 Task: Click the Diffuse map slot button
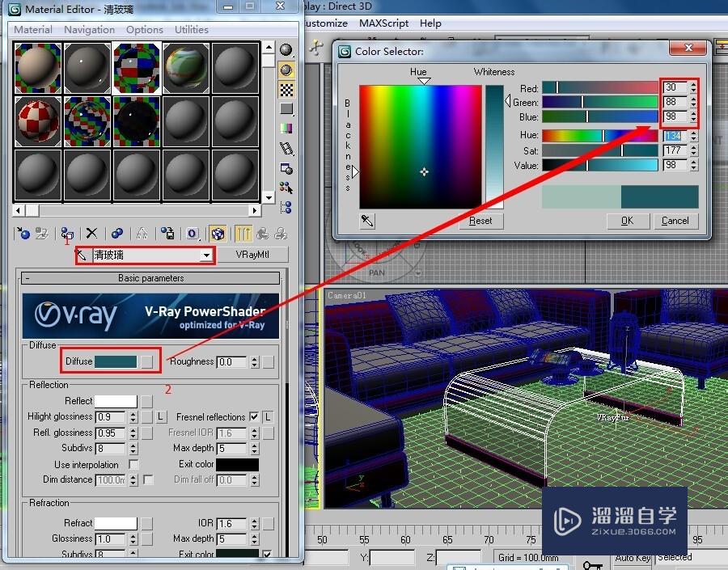click(146, 361)
